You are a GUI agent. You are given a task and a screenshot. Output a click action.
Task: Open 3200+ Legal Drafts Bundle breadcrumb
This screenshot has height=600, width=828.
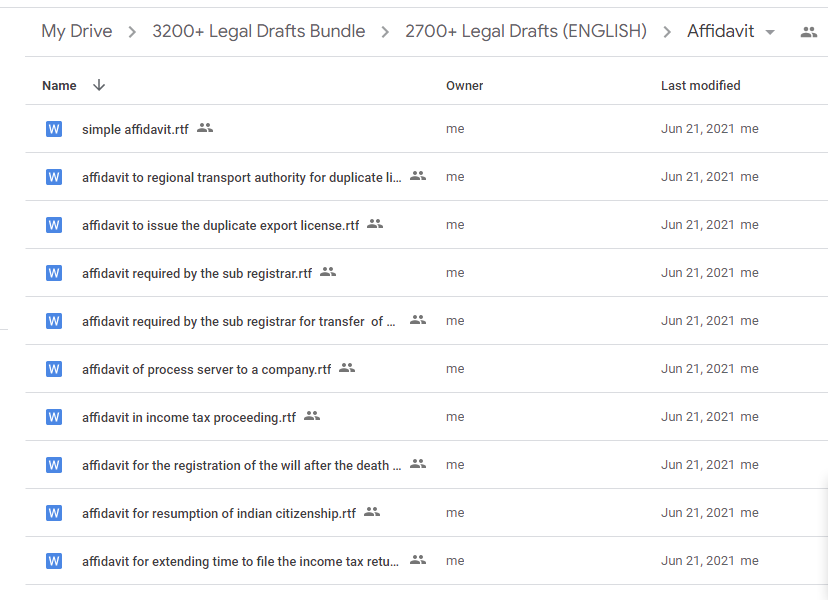coord(258,32)
